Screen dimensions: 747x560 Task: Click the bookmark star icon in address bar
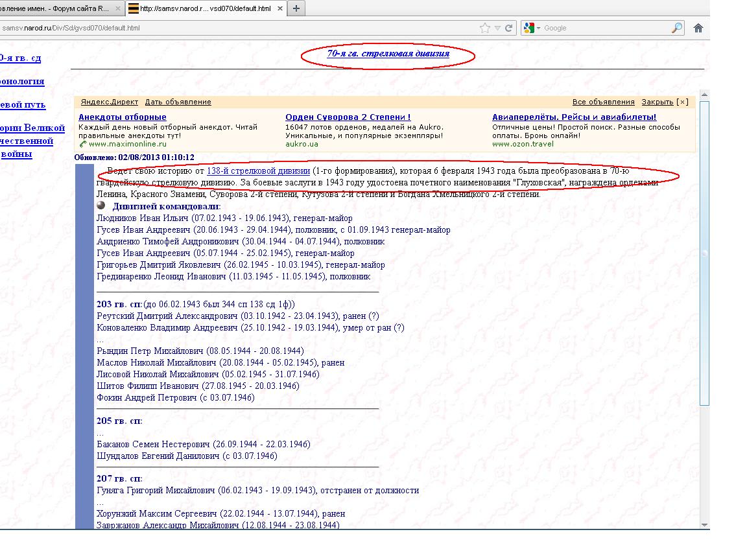(x=484, y=28)
